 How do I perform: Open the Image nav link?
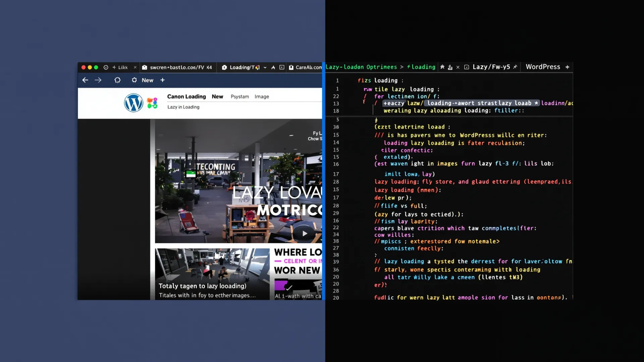click(x=262, y=97)
